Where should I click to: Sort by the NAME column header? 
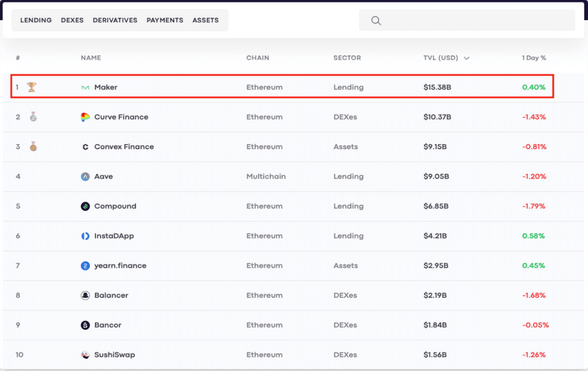tap(91, 58)
